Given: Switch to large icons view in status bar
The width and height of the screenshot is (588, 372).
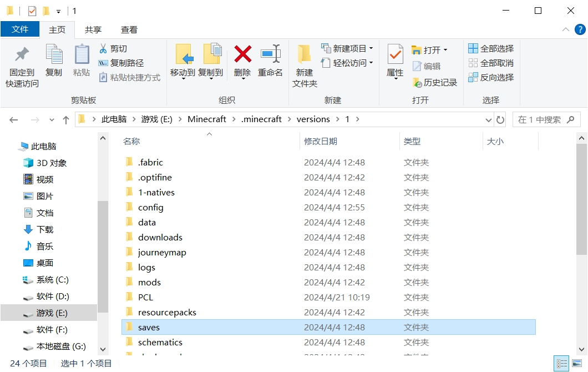Looking at the screenshot, I should pos(577,363).
